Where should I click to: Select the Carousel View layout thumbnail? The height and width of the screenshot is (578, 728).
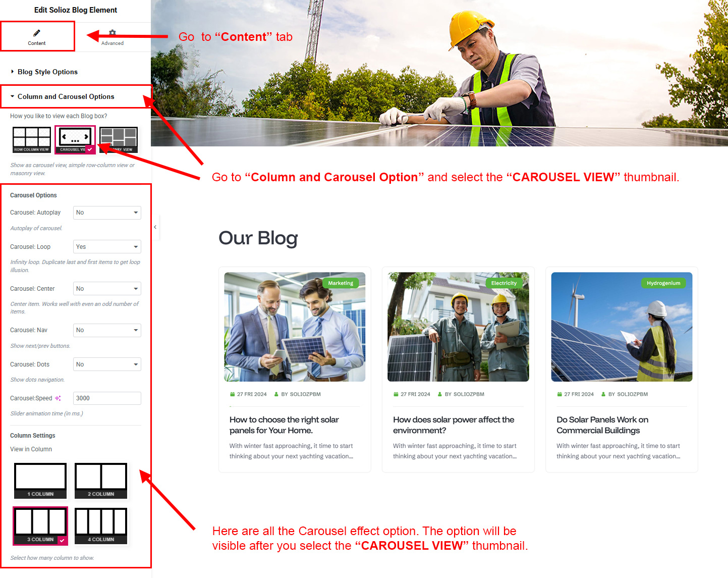[x=75, y=139]
